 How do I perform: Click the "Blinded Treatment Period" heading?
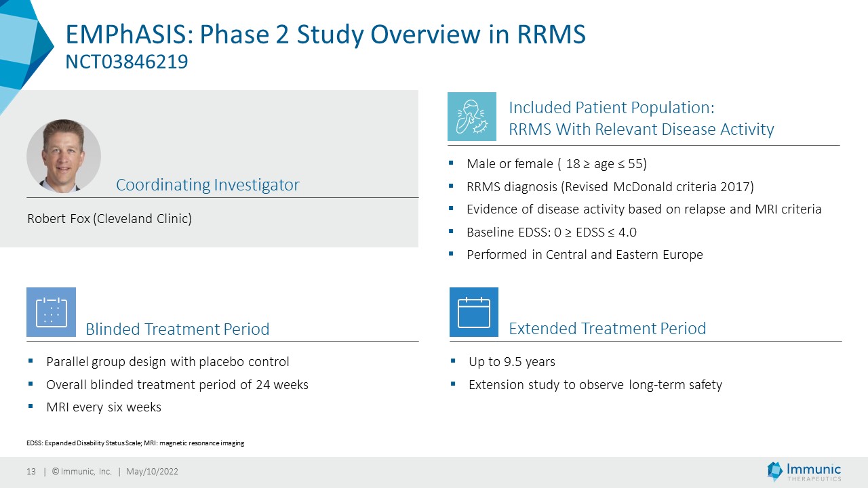(x=178, y=329)
